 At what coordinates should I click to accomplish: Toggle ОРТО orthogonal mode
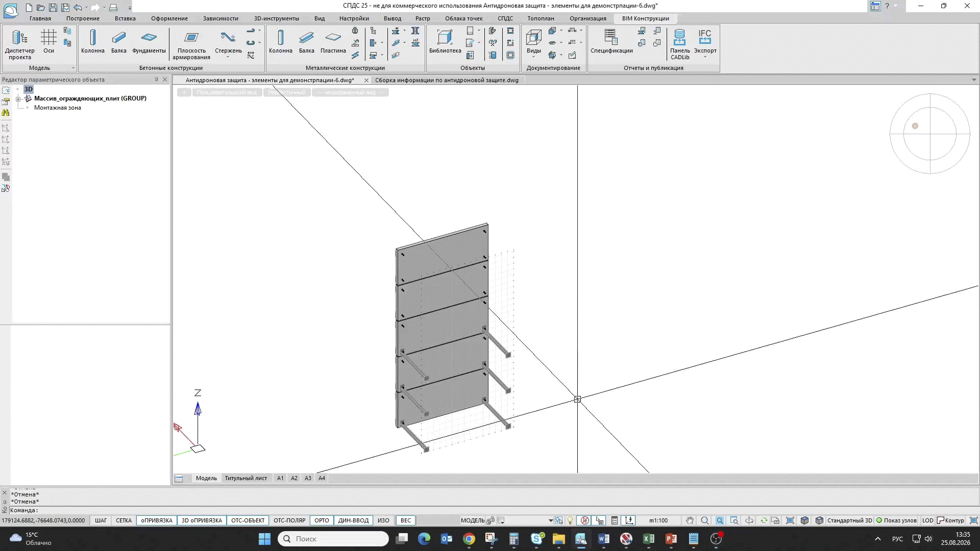coord(322,520)
